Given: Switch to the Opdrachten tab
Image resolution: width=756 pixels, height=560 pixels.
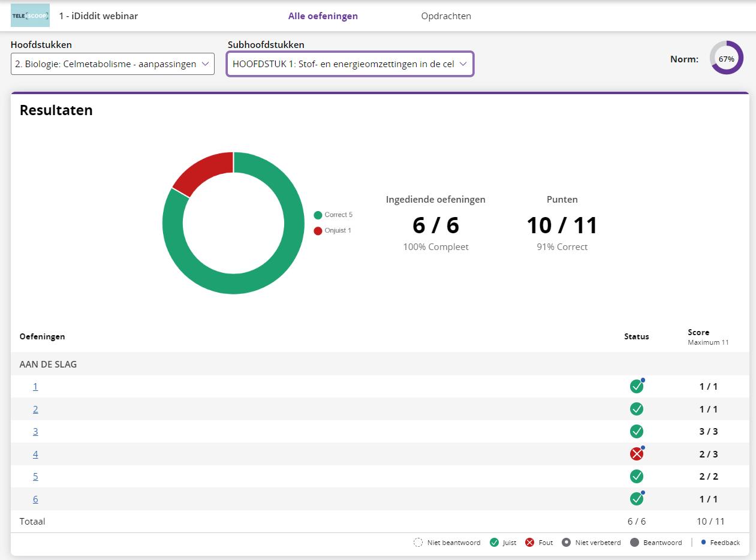Looking at the screenshot, I should coord(446,16).
